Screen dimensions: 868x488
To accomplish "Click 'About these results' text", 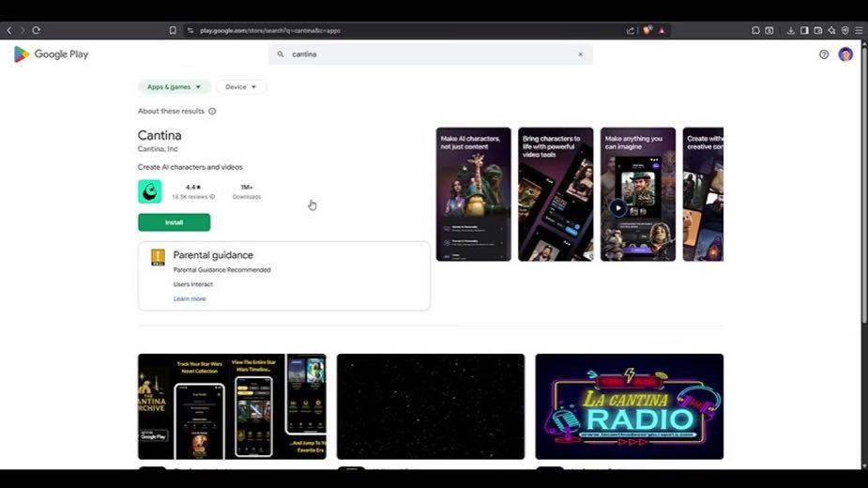I will coord(171,112).
